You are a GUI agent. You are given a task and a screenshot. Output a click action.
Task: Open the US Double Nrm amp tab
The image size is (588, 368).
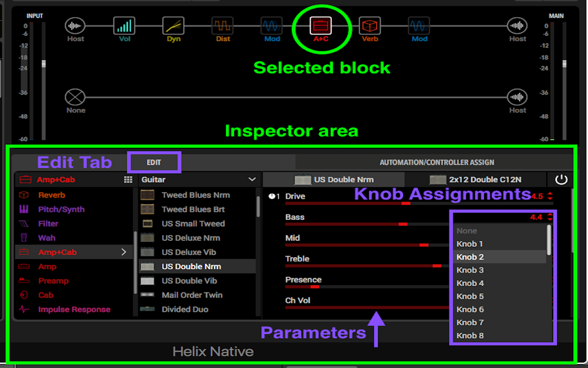(334, 180)
